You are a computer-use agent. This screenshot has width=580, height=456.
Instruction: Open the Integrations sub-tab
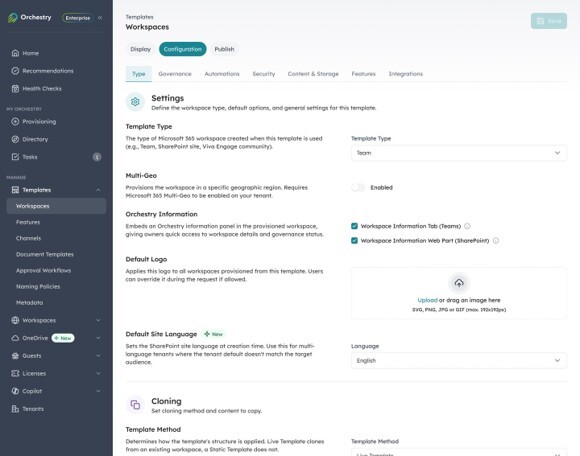[x=406, y=74]
